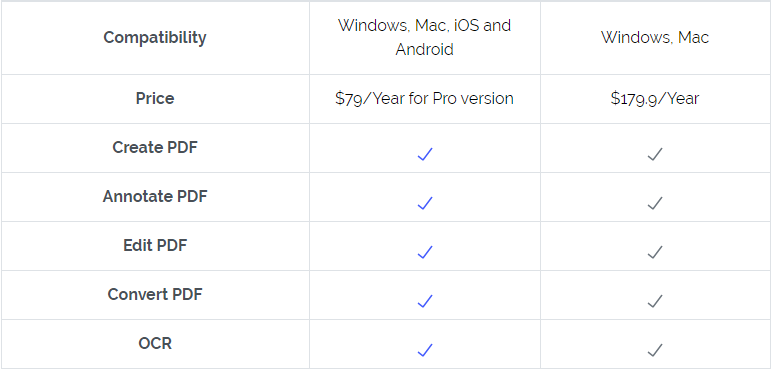This screenshot has height=370, width=772.
Task: Click the blue checkmark in Edit PDF row
Action: [x=424, y=252]
